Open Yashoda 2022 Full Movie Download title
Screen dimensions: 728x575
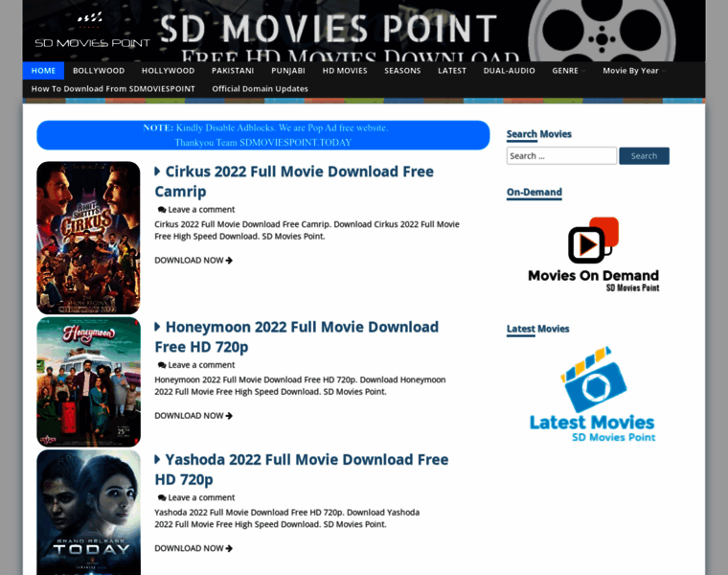coord(302,470)
